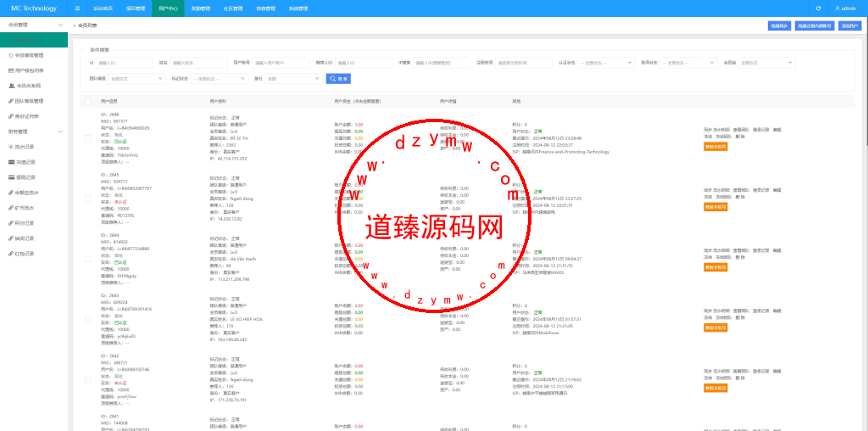Collapse the 会员管理 sidebar group
The image size is (868, 431).
click(x=34, y=25)
